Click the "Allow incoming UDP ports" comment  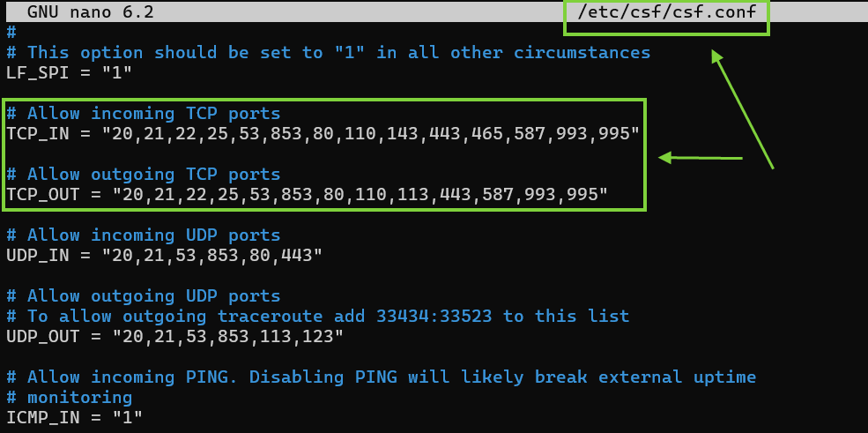click(x=144, y=235)
